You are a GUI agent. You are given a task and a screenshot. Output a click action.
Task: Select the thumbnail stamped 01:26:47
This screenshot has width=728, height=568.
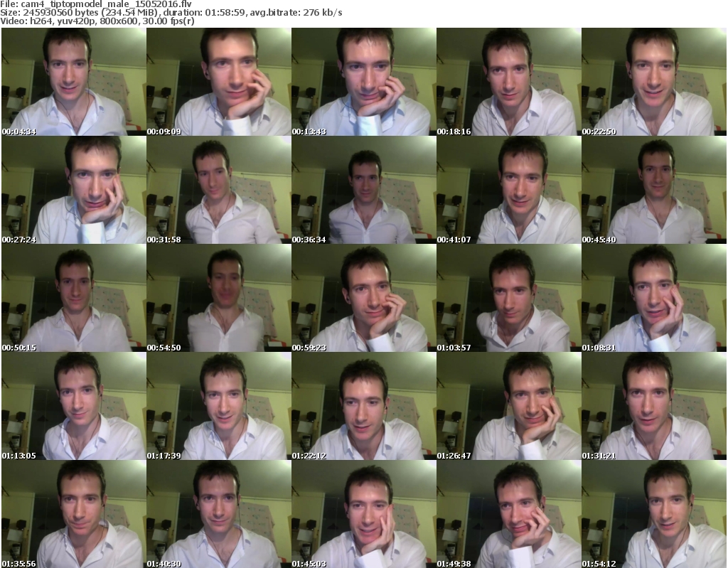pos(509,406)
